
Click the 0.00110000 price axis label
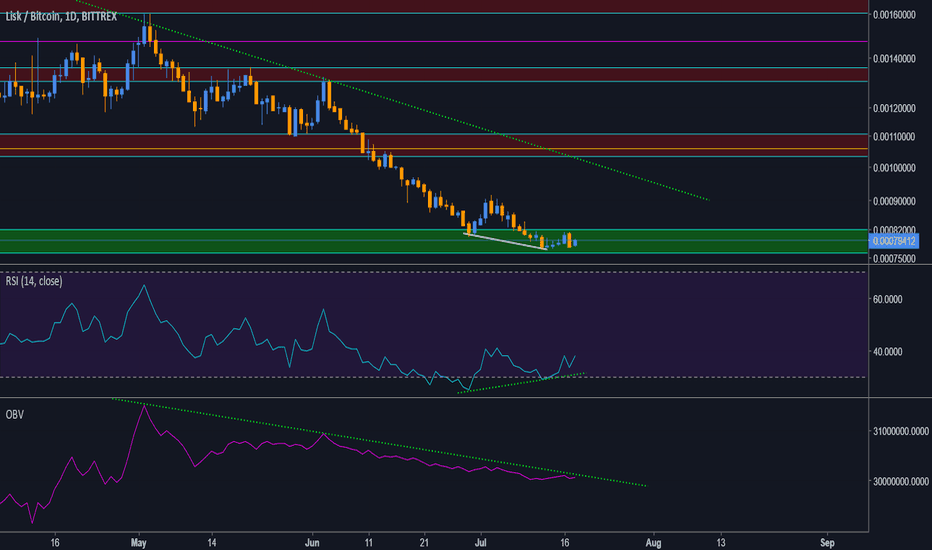[894, 137]
